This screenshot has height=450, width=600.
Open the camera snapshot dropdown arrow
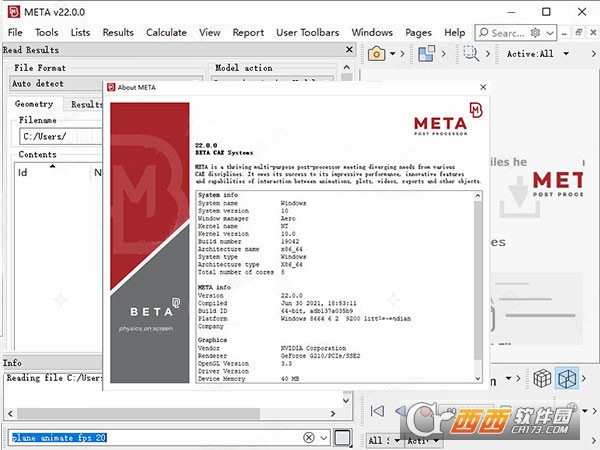[x=393, y=54]
